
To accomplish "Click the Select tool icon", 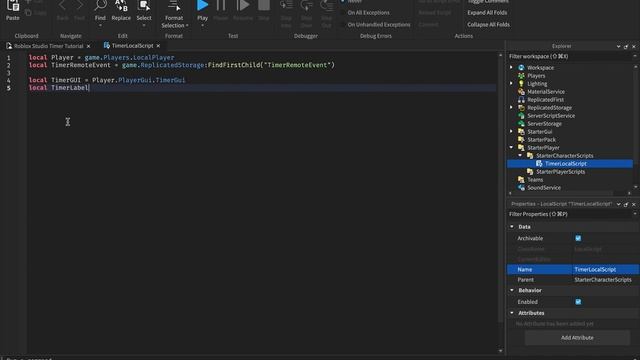I will click(x=144, y=6).
